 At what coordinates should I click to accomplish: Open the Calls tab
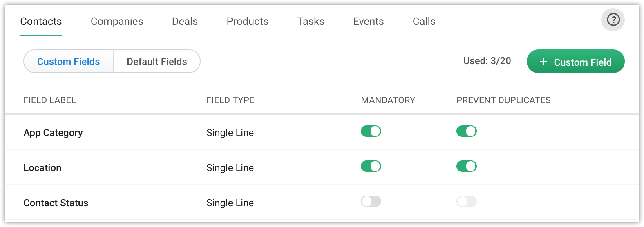pos(424,21)
